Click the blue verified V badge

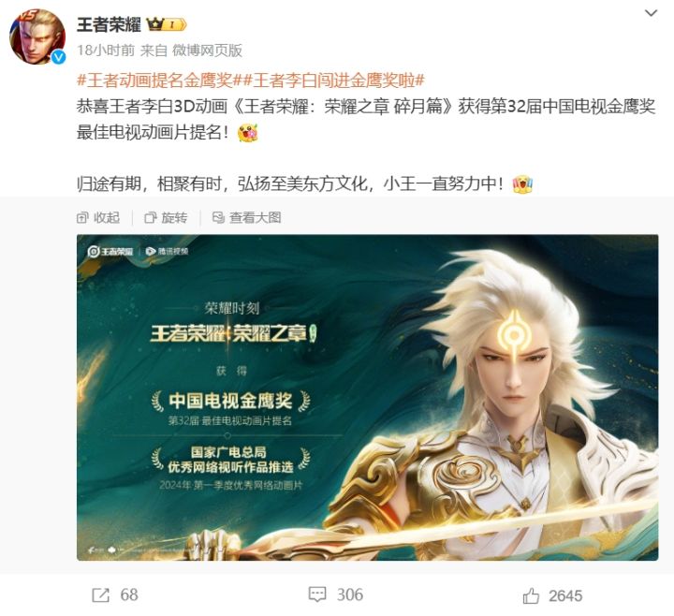click(x=58, y=57)
